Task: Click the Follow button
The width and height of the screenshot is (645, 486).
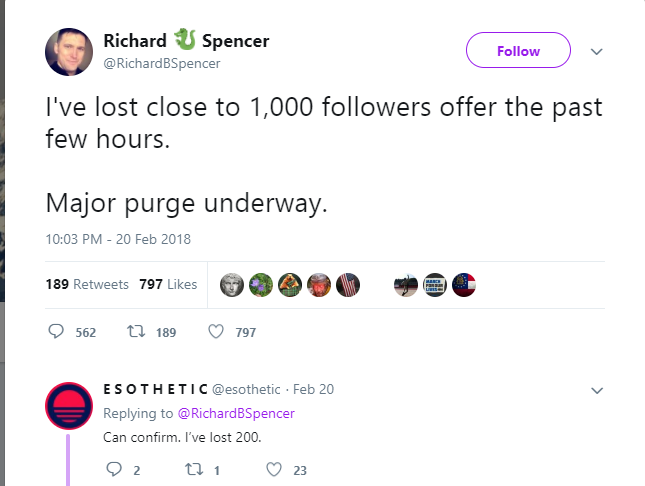Action: tap(518, 51)
